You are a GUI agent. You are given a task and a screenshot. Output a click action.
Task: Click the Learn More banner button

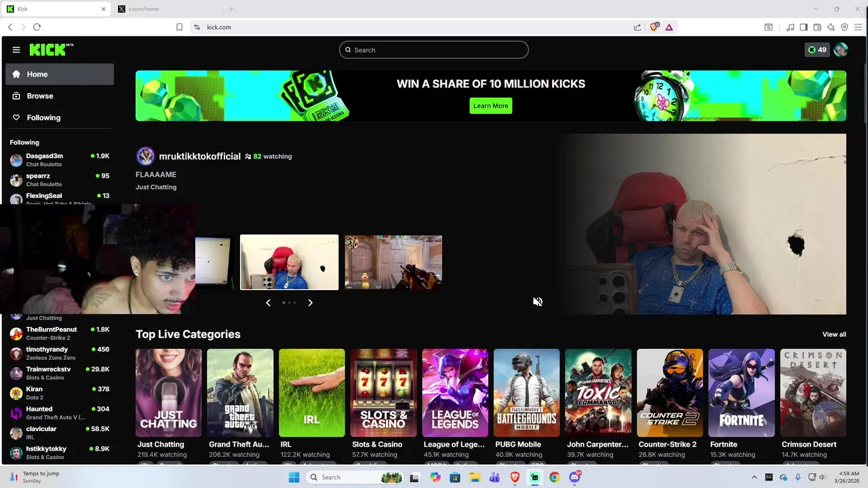click(490, 106)
